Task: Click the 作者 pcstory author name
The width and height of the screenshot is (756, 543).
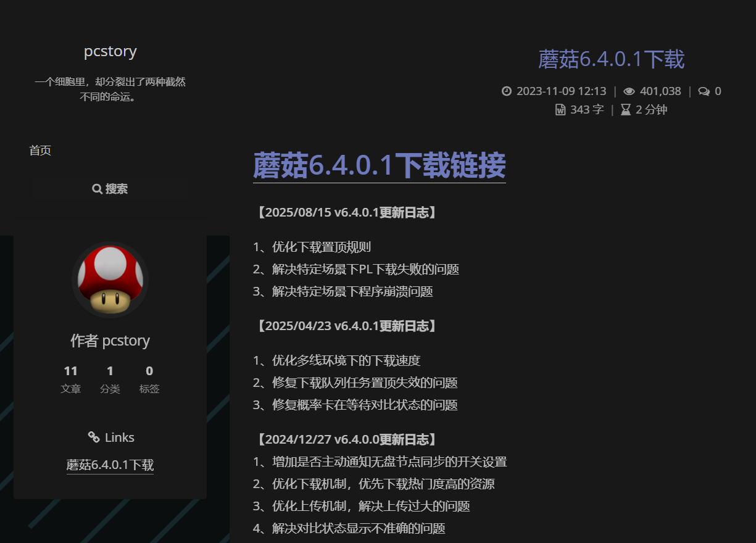Action: (110, 341)
